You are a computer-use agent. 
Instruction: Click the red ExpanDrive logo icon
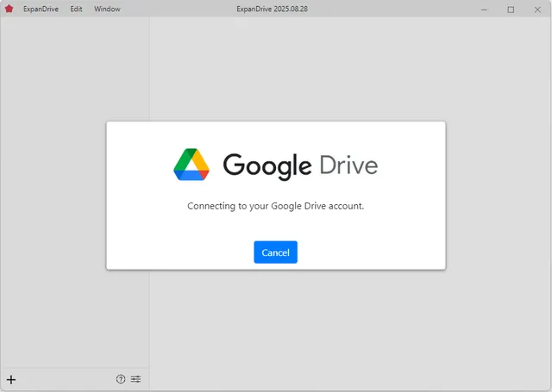pos(9,9)
